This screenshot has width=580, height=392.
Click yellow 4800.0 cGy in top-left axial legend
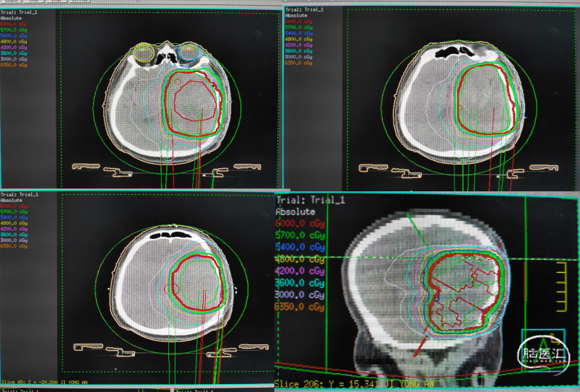(14, 42)
